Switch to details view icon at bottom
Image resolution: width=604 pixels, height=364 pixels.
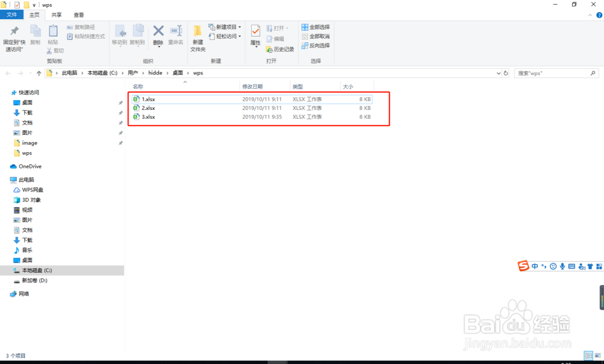(588, 356)
